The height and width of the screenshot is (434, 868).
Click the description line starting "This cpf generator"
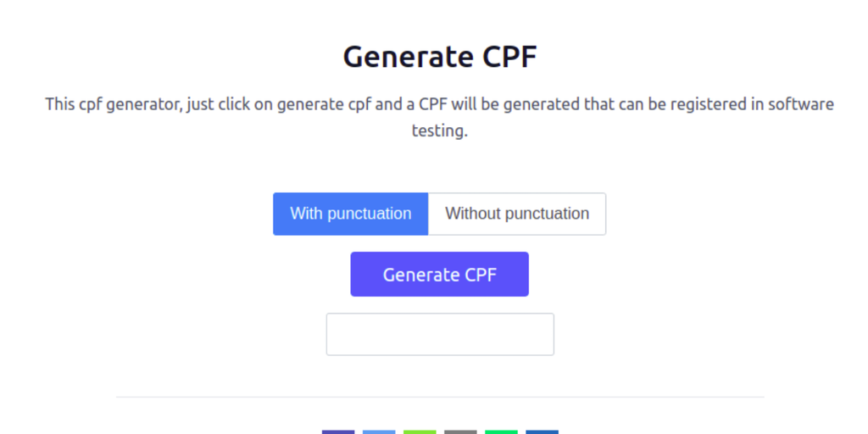click(439, 104)
